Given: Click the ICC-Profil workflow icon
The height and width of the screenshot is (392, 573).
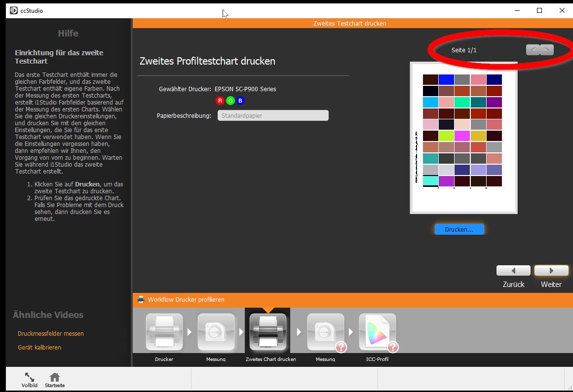Looking at the screenshot, I should click(x=377, y=332).
